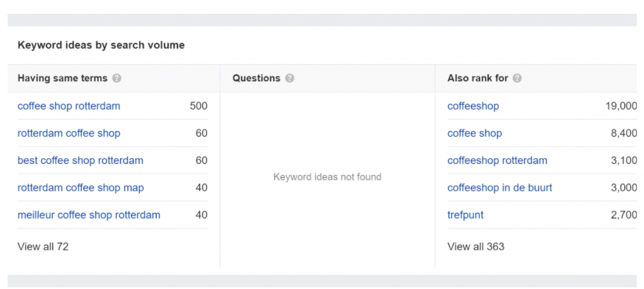Open rotterdam coffee shop map keyword
Image resolution: width=644 pixels, height=289 pixels.
tap(81, 188)
